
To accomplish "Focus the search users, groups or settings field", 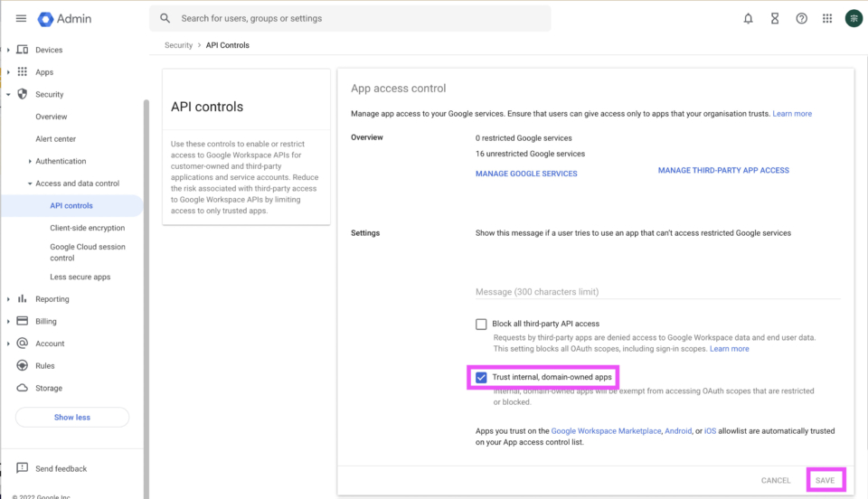I will click(350, 18).
